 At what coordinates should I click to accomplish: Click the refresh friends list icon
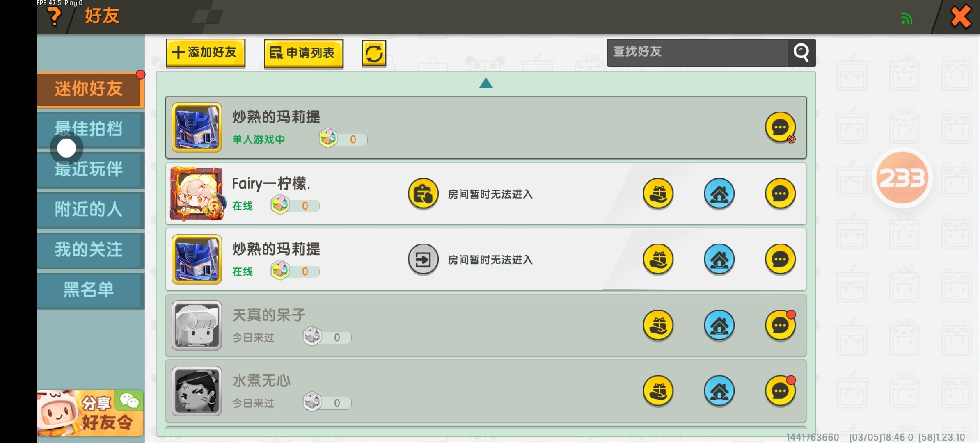pos(374,53)
